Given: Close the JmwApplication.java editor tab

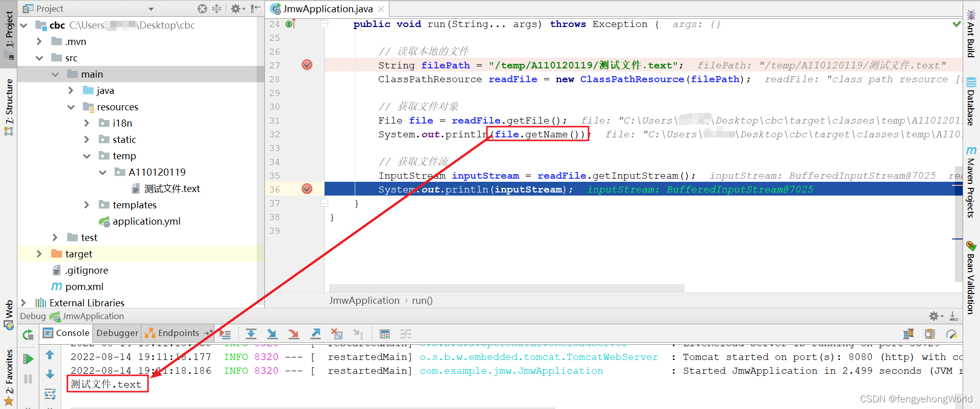Looking at the screenshot, I should pyautogui.click(x=381, y=9).
